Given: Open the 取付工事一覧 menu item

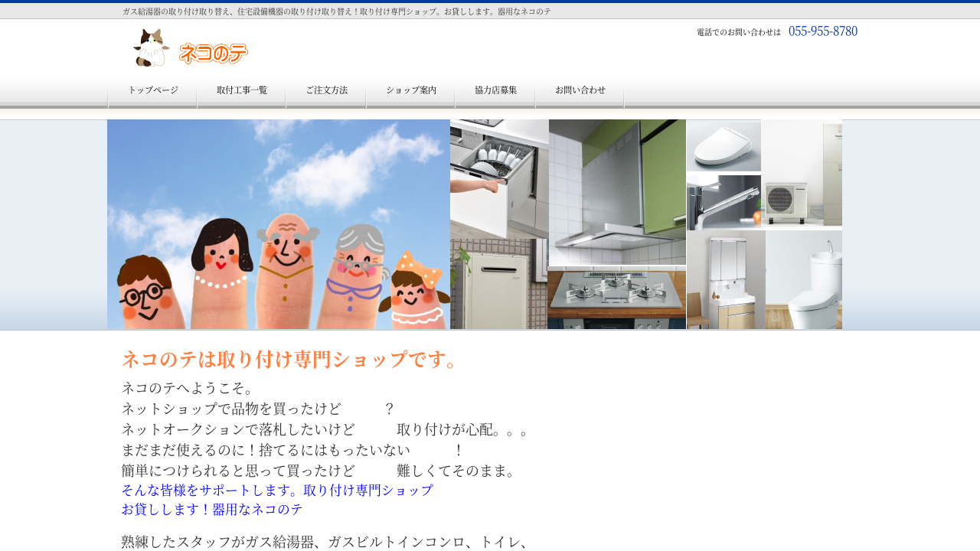Looking at the screenshot, I should (x=242, y=90).
